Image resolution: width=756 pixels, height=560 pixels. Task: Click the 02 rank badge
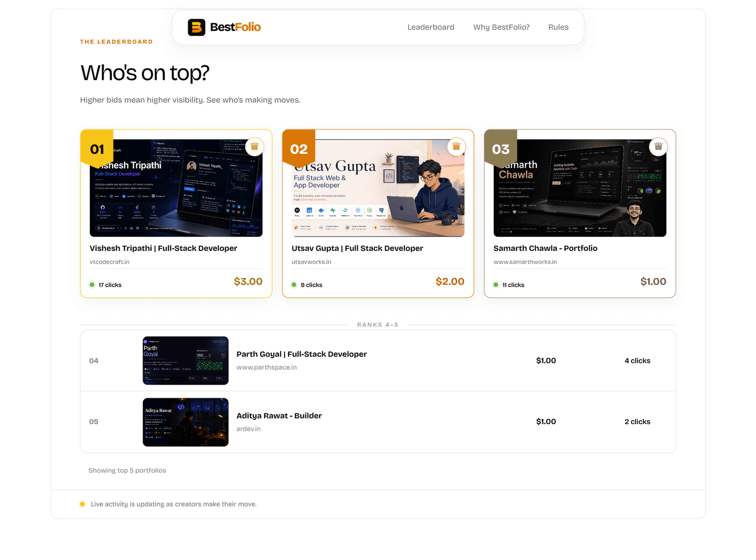[299, 149]
